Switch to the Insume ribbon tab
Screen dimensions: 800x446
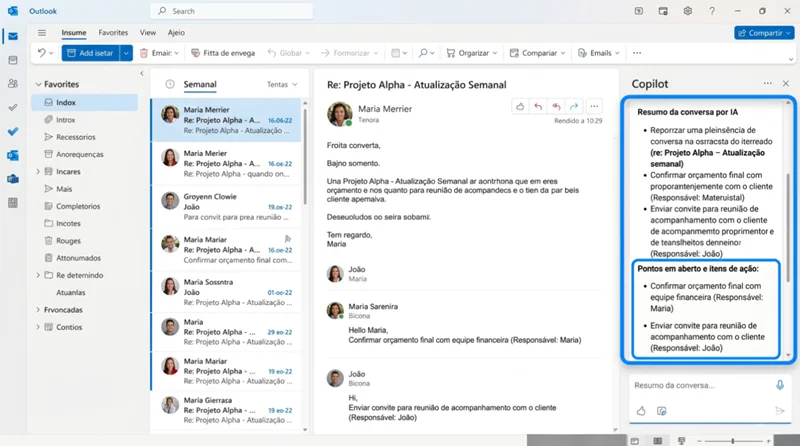[74, 33]
